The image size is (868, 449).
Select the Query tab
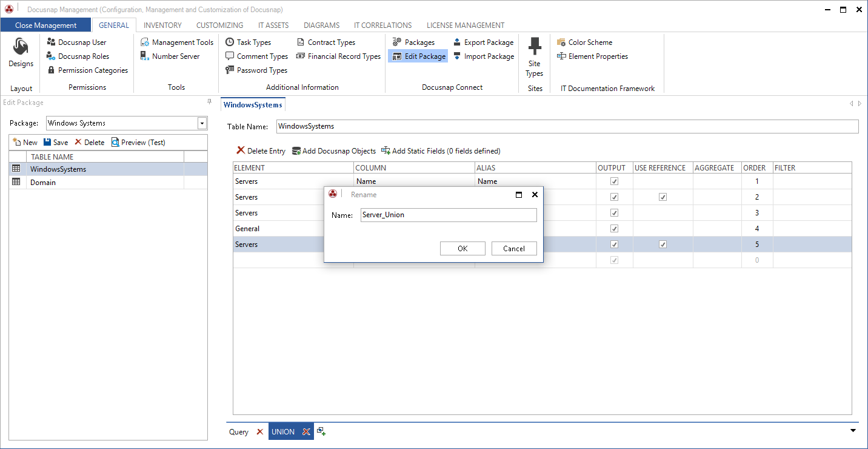pos(239,432)
